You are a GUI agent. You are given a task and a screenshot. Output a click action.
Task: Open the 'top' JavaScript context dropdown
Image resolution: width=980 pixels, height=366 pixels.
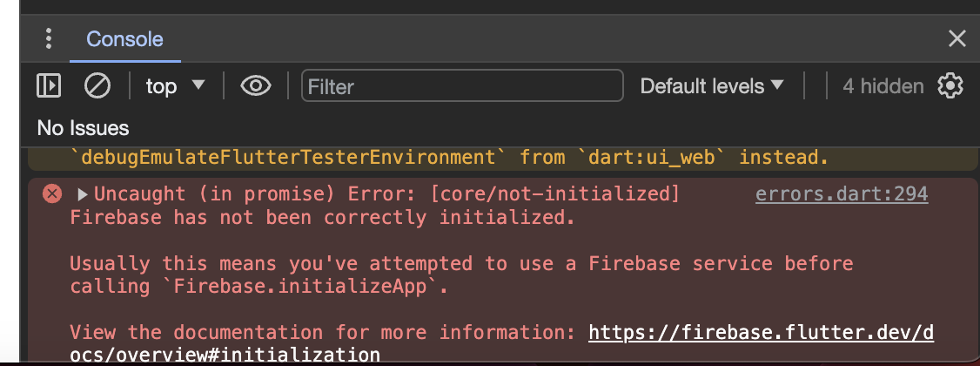[174, 85]
